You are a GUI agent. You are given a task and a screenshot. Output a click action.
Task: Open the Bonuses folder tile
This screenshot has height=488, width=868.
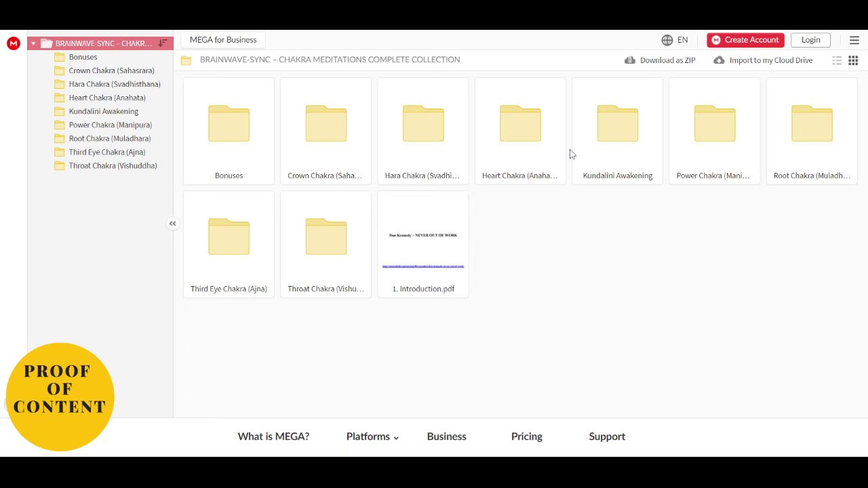[x=229, y=131]
